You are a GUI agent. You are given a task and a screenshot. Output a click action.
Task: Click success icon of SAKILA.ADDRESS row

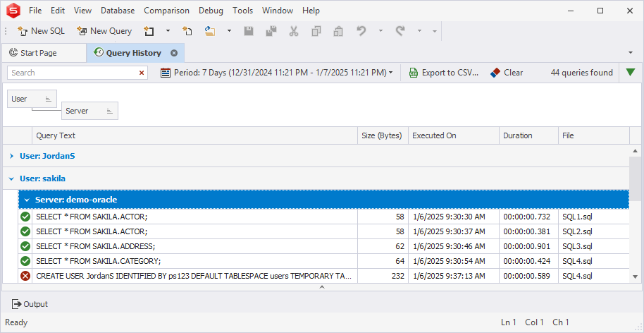tap(25, 246)
